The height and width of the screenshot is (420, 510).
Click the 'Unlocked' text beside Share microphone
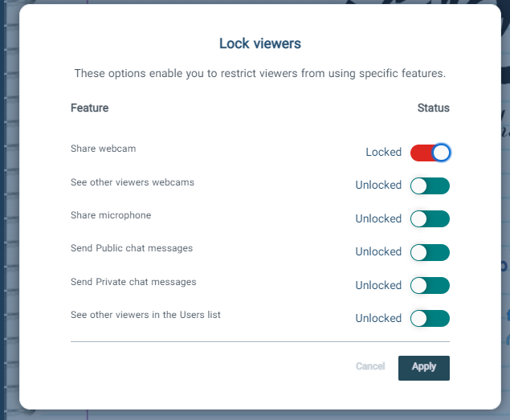(378, 218)
